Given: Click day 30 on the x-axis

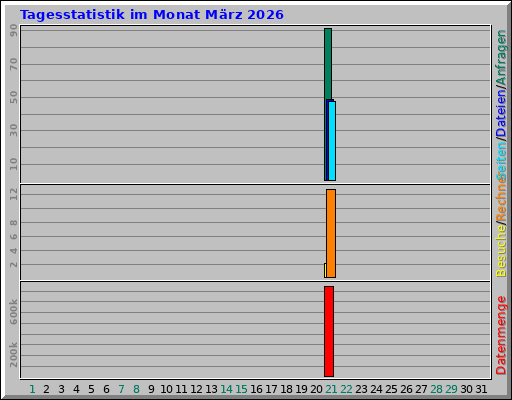Looking at the screenshot, I should tap(466, 389).
